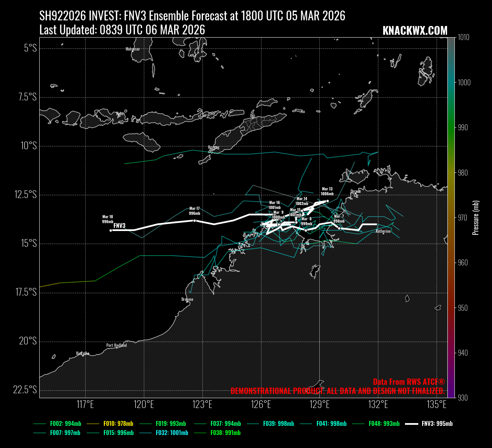Click the 1000 tick on the colorbar

(x=464, y=83)
